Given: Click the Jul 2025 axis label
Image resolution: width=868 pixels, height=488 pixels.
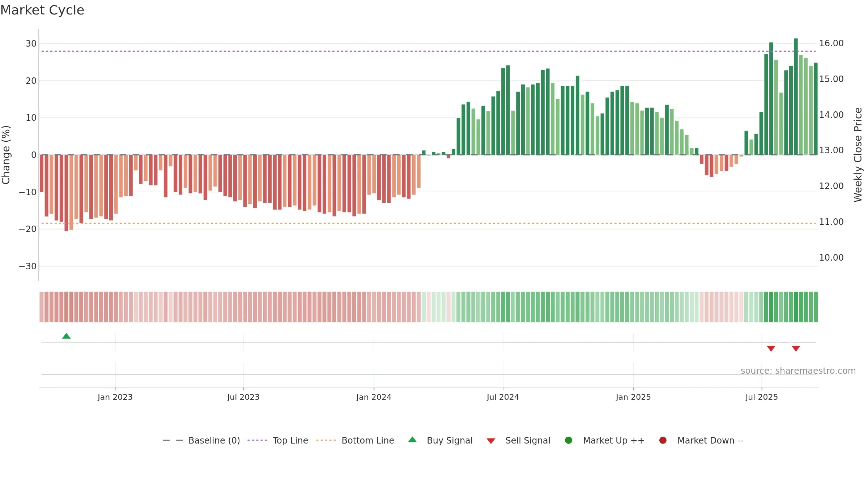Looking at the screenshot, I should pyautogui.click(x=762, y=397).
